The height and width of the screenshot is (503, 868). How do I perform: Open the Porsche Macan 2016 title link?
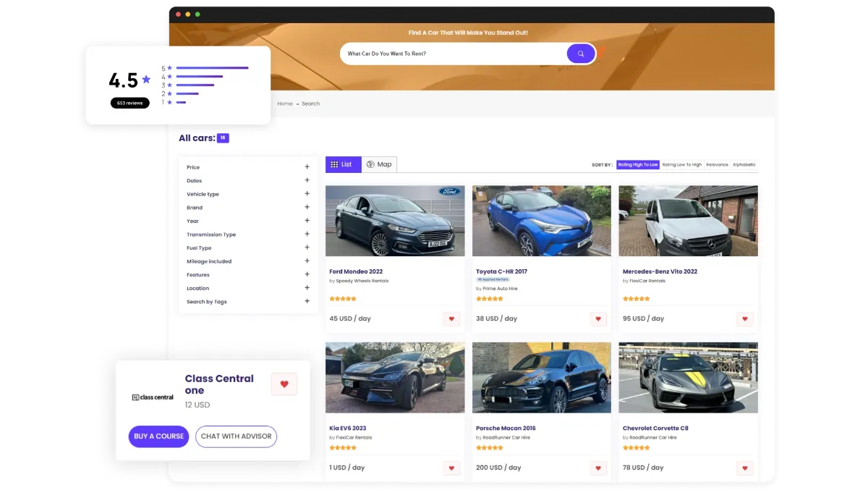[506, 428]
